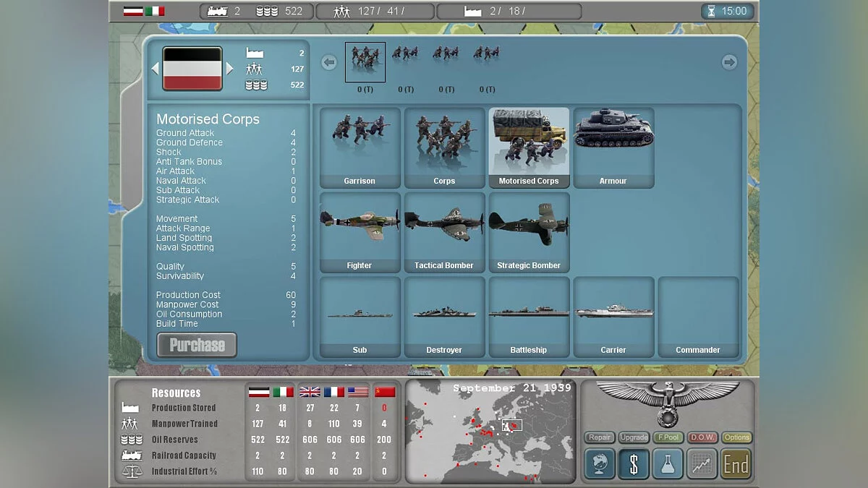The height and width of the screenshot is (488, 868).
Task: Click the German flag in top bar
Action: [133, 11]
